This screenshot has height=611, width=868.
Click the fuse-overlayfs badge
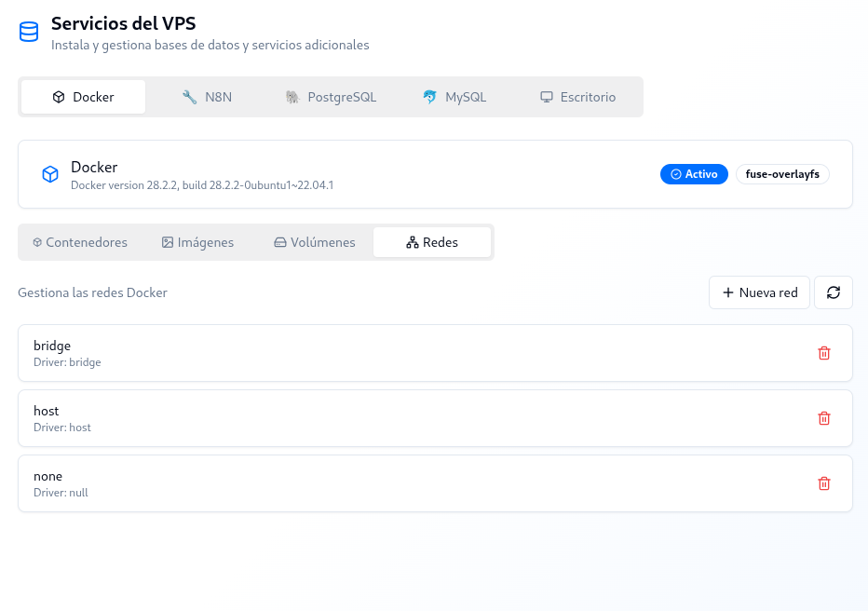point(782,174)
